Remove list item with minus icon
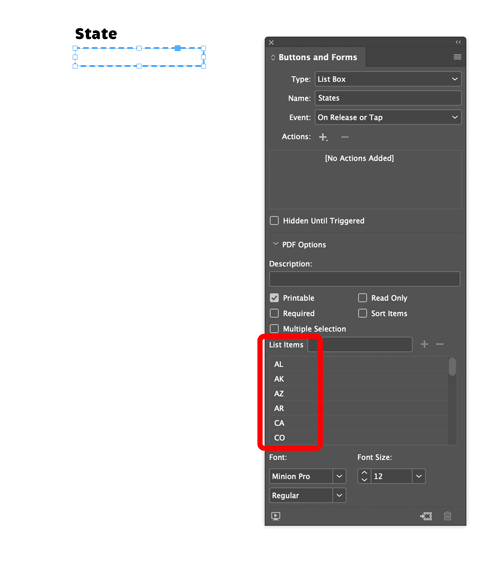Image resolution: width=500 pixels, height=562 pixels. pos(440,344)
